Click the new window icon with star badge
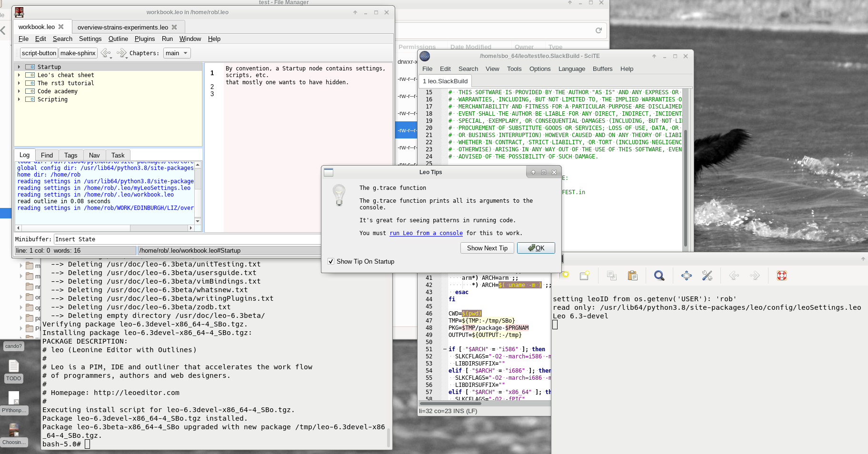 (585, 276)
